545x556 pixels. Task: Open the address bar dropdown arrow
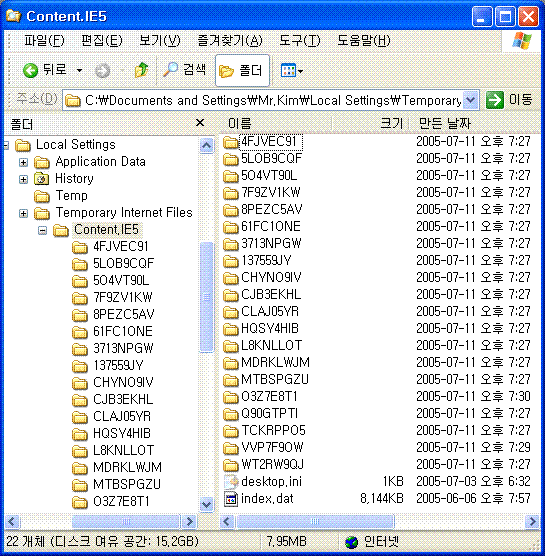[x=470, y=100]
